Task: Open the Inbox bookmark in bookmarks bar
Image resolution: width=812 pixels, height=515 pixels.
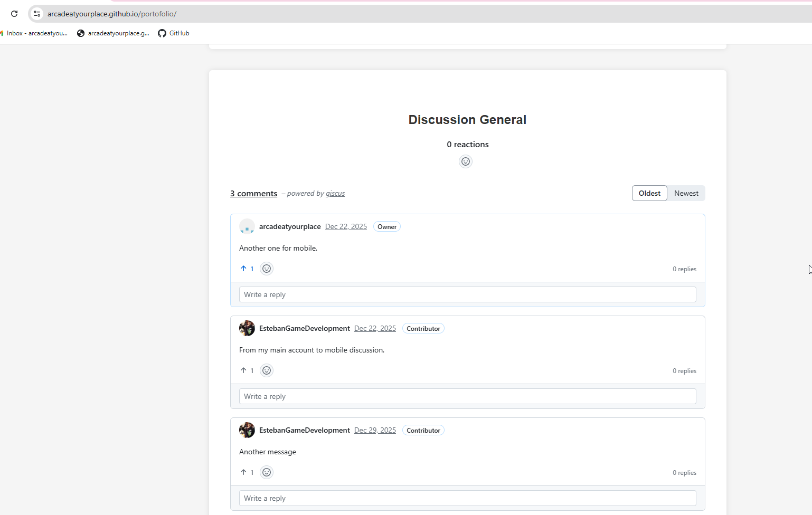Action: click(x=35, y=33)
